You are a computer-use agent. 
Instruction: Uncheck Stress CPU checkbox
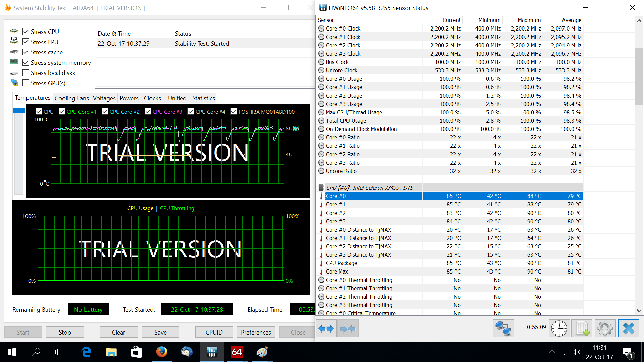(x=26, y=32)
